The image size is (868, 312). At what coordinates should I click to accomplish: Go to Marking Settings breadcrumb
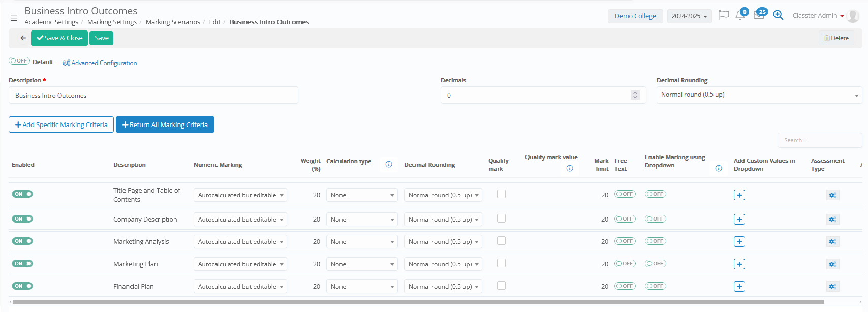(112, 22)
